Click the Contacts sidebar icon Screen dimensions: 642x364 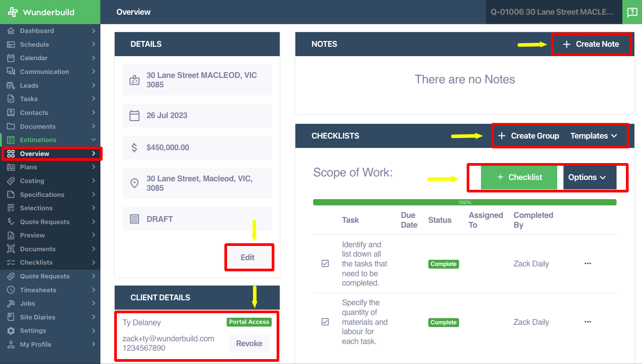(x=11, y=113)
